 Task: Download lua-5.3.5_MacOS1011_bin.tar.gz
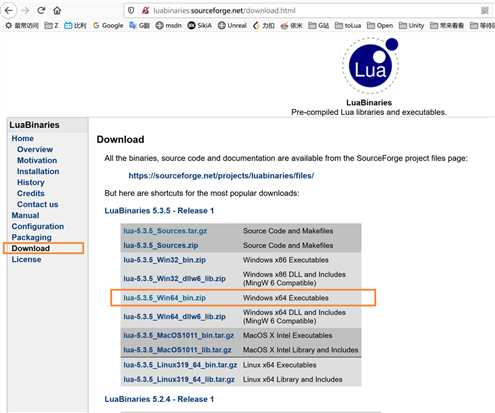pos(178,335)
